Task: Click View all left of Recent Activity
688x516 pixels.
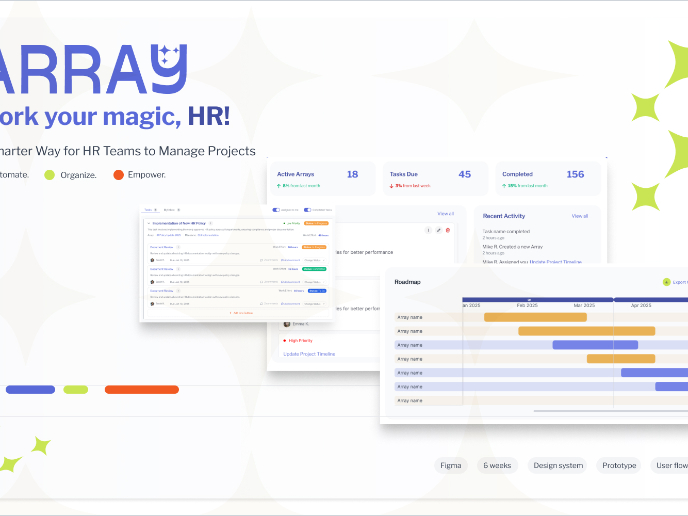Action: 445,214
